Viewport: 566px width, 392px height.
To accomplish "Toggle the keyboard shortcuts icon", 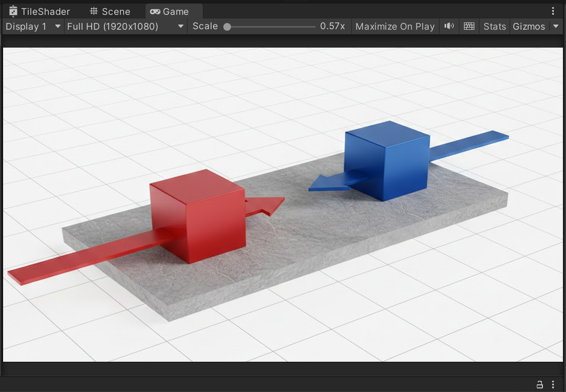I will click(x=469, y=26).
